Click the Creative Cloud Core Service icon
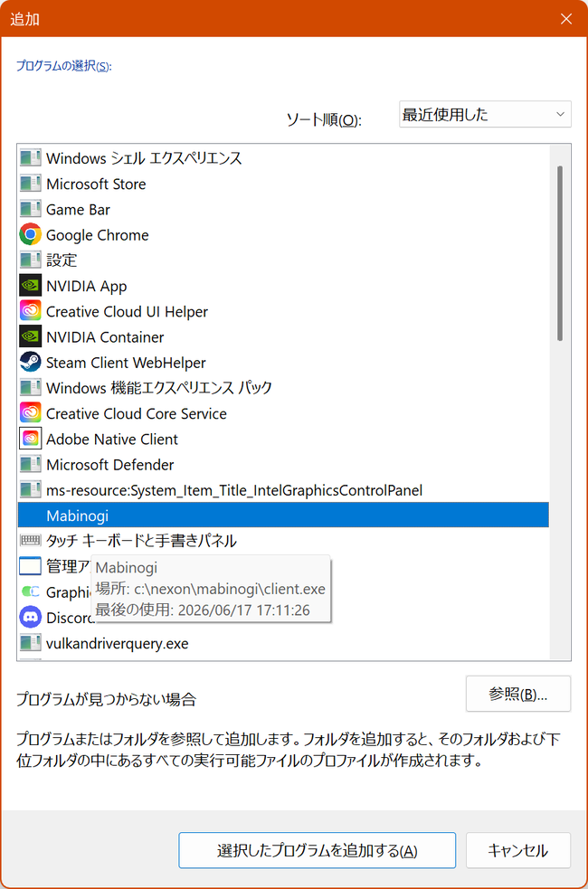Screen dimensions: 588x889 point(30,412)
